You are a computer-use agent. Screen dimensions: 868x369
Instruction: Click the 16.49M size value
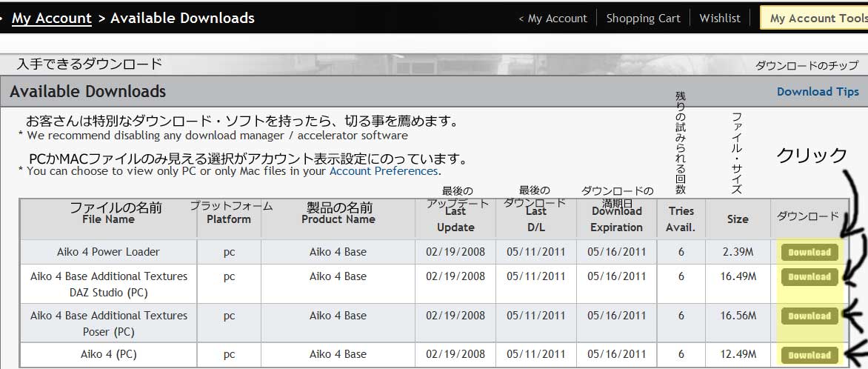(x=738, y=276)
